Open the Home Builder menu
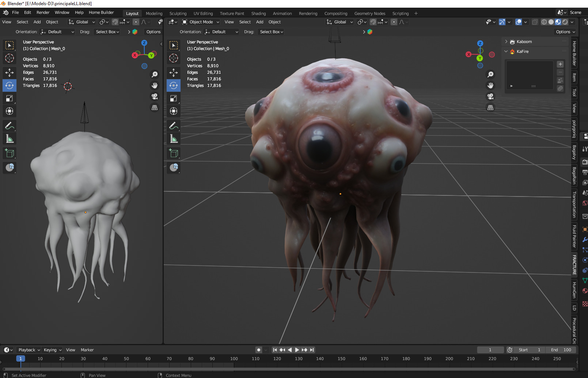 (x=101, y=12)
